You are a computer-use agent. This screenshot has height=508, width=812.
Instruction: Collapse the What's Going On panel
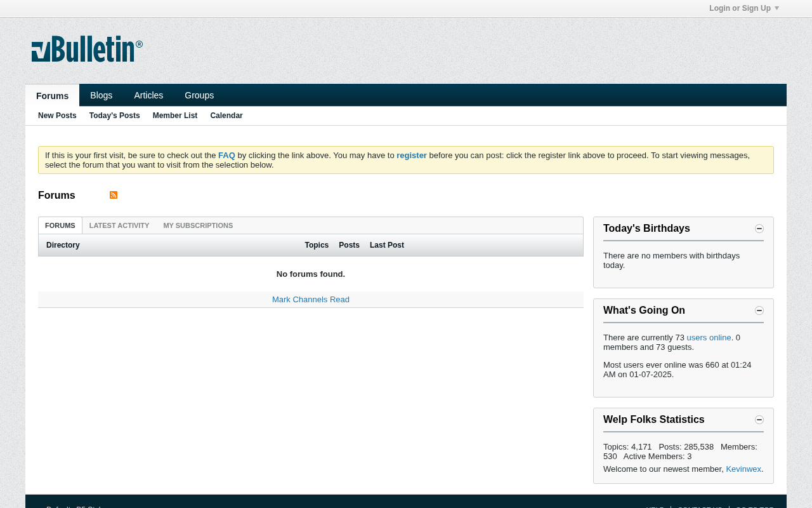(x=759, y=311)
